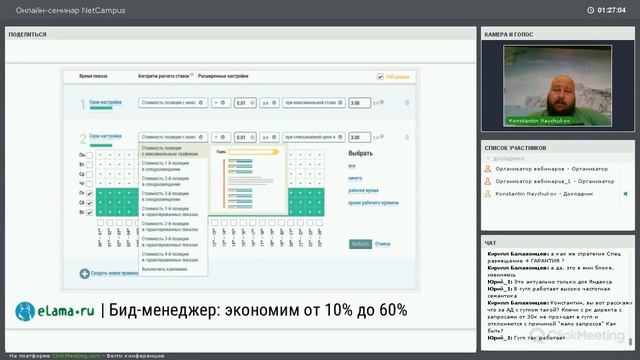Click Организатор вебинаров_1 participant icon
Image resolution: width=640 pixels, height=360 pixels.
(x=488, y=181)
